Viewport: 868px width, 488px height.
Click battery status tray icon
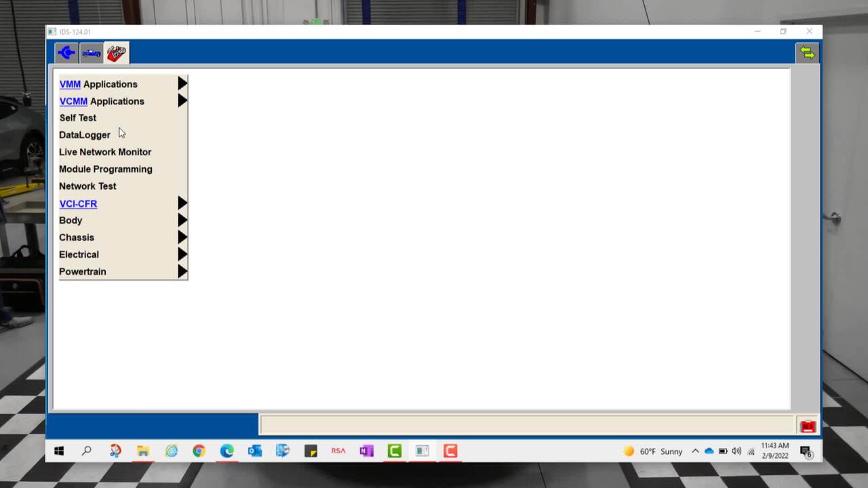pos(723,451)
